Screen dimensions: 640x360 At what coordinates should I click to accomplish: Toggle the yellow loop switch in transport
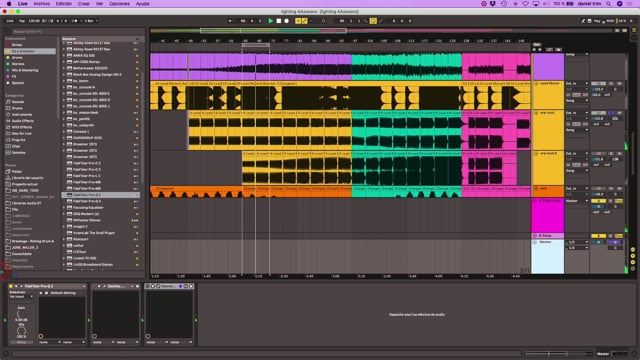(373, 21)
